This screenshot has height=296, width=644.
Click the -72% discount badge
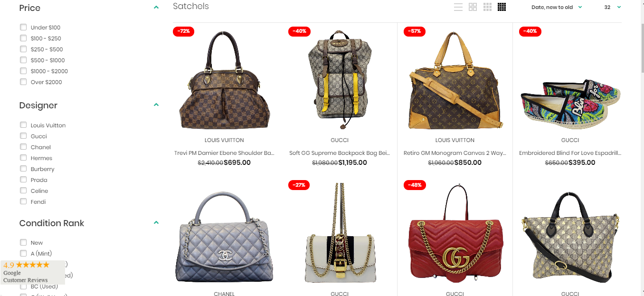pos(183,31)
